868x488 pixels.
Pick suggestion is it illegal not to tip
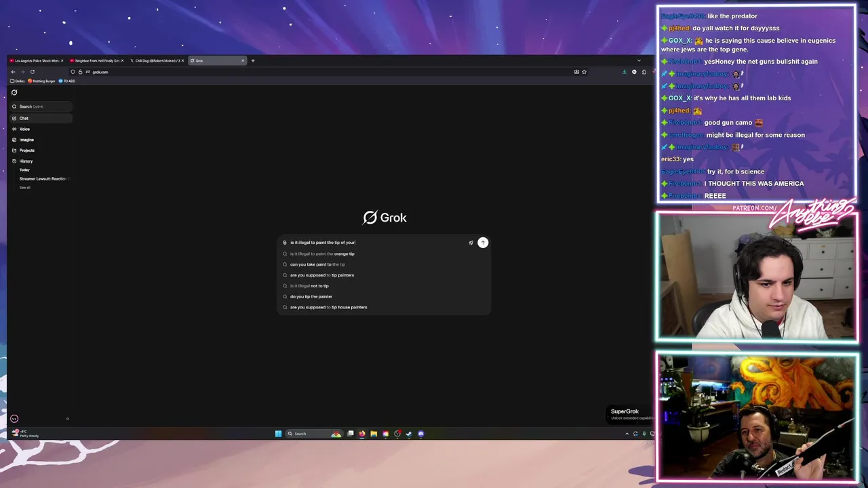click(384, 286)
